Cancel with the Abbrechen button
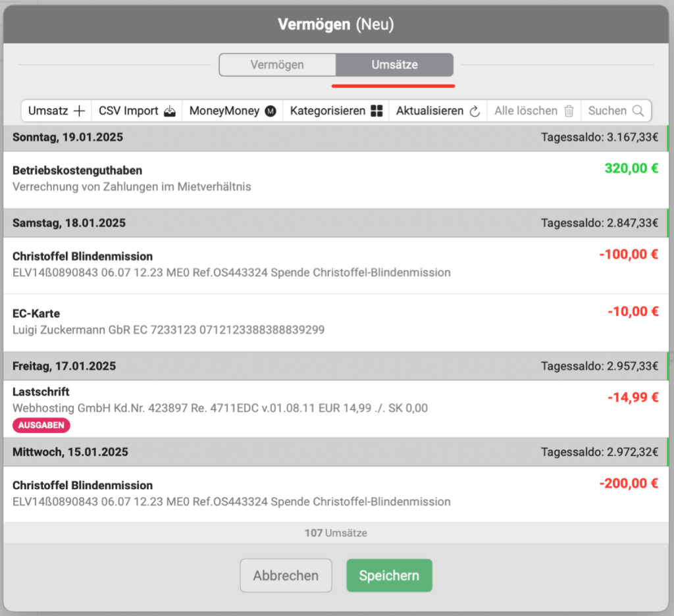The width and height of the screenshot is (674, 616). pos(286,576)
